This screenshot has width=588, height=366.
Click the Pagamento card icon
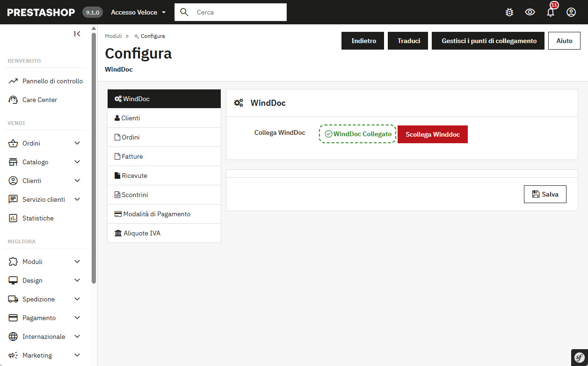(13, 318)
